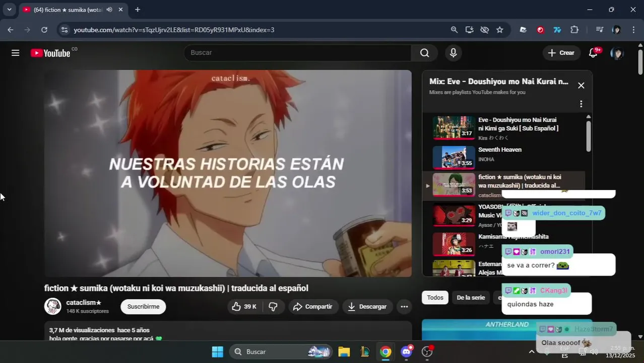Mute the tab via speaker icon
This screenshot has height=363, width=644.
point(109,10)
